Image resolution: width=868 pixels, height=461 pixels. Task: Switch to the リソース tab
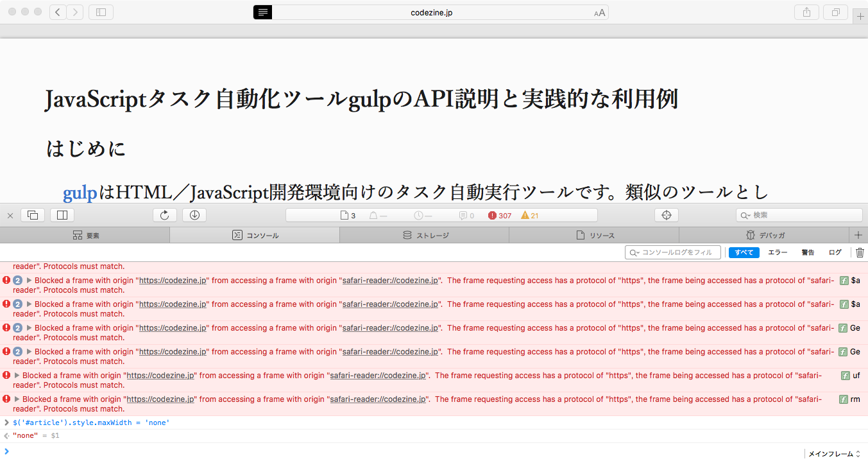point(594,236)
